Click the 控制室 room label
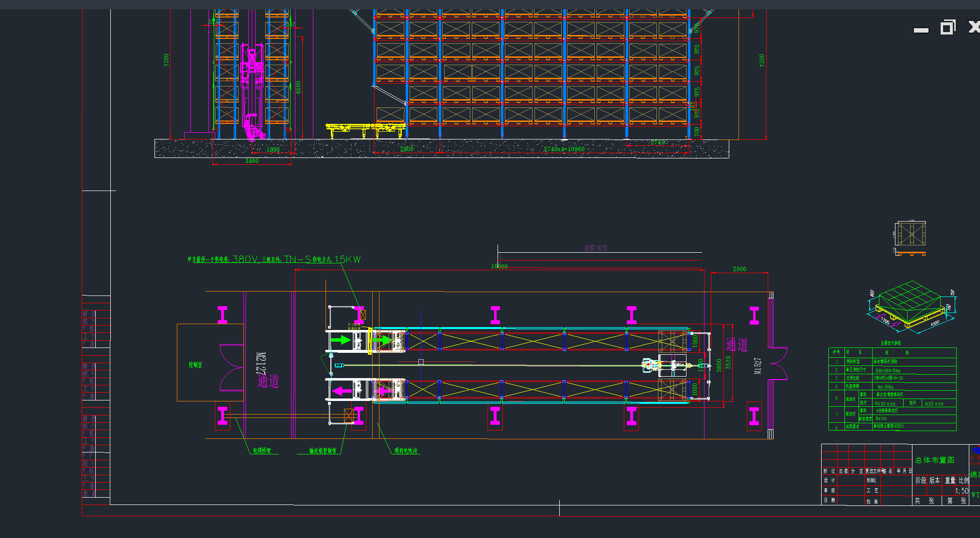Viewport: 980px width, 538px height. (195, 364)
